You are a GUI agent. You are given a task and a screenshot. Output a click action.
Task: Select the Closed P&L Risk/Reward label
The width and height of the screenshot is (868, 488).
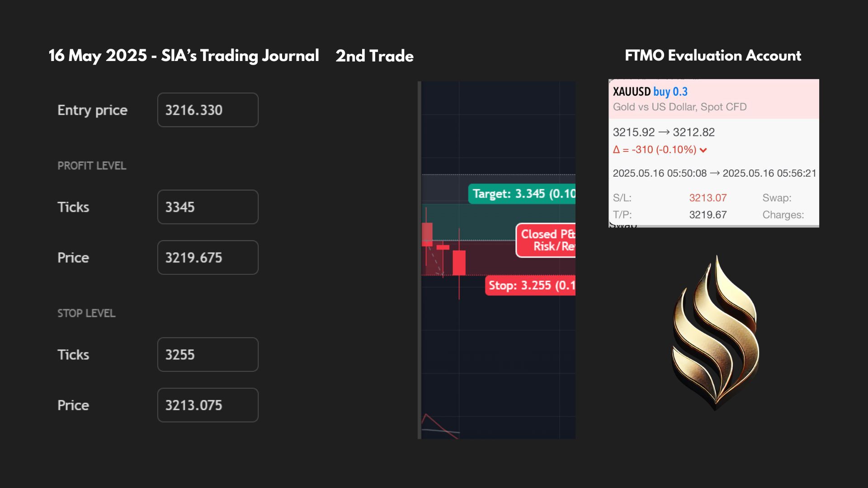pos(546,240)
